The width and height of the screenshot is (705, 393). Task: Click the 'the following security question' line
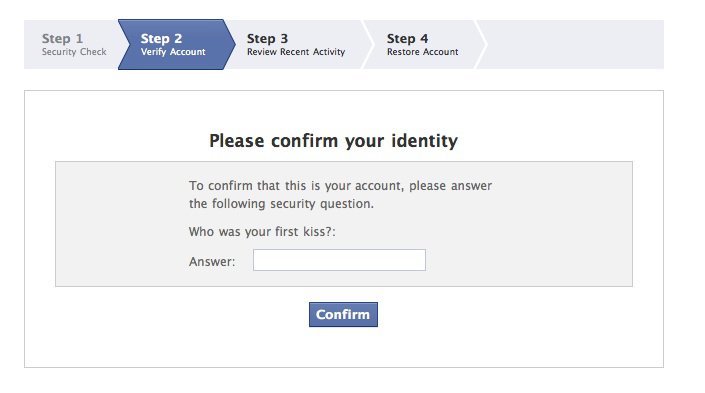(281, 204)
